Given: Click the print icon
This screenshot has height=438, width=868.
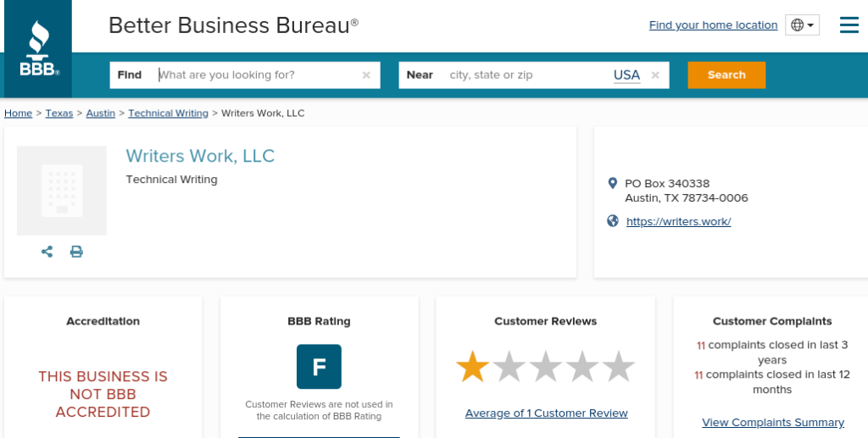Looking at the screenshot, I should (76, 252).
